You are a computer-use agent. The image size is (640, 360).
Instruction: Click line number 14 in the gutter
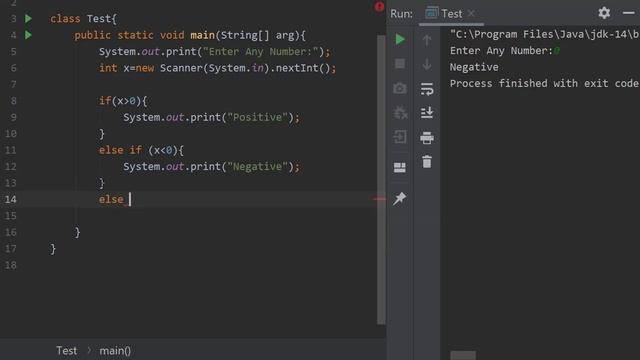tap(11, 199)
